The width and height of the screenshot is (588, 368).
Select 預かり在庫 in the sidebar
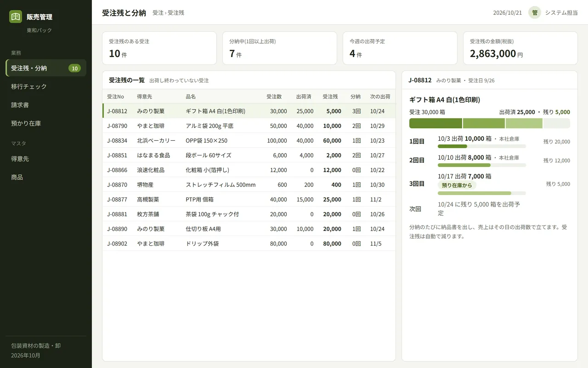tap(46, 123)
